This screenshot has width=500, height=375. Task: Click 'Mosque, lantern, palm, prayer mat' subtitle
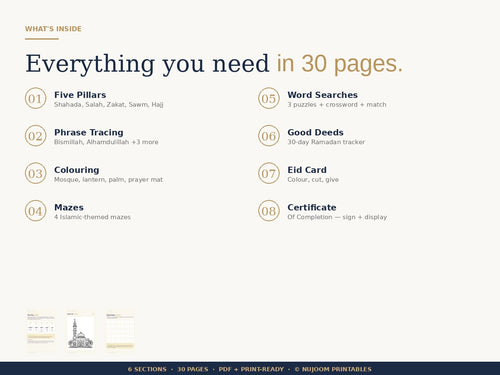coord(108,180)
